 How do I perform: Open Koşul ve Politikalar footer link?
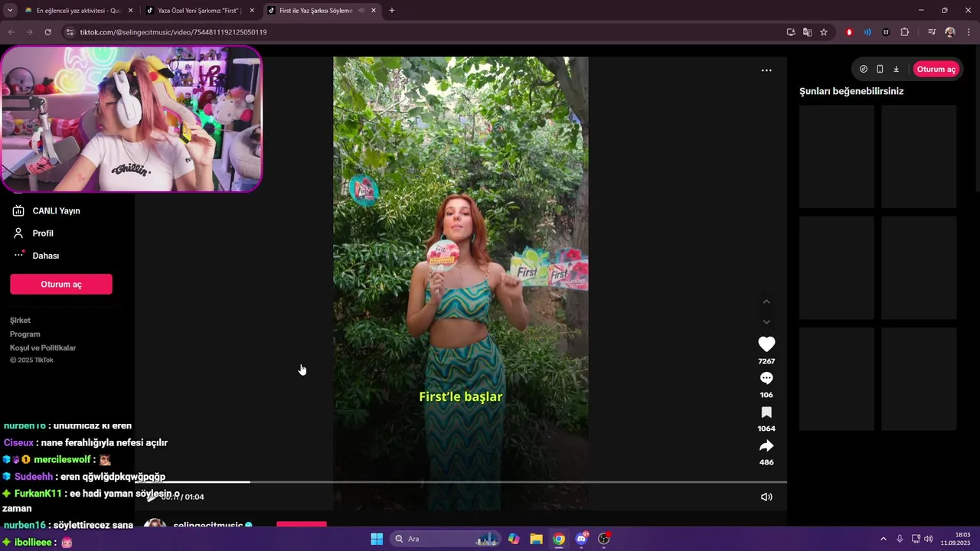coord(43,348)
